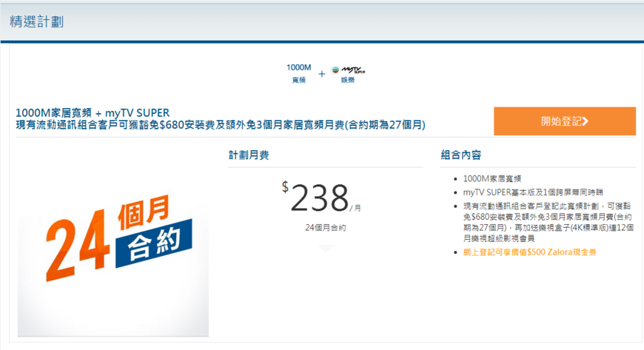Click the 24個月合約 text below the price
The width and height of the screenshot is (644, 350).
tap(325, 228)
